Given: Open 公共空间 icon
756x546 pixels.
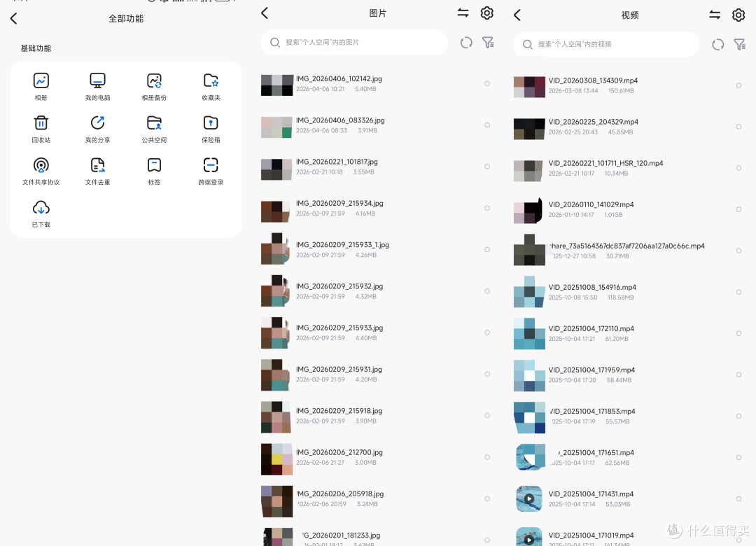Looking at the screenshot, I should click(x=154, y=123).
